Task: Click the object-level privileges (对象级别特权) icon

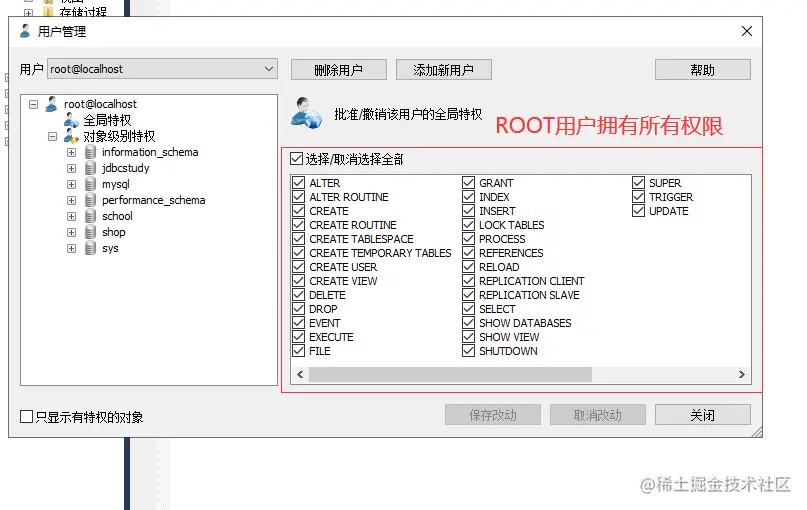Action: point(71,136)
